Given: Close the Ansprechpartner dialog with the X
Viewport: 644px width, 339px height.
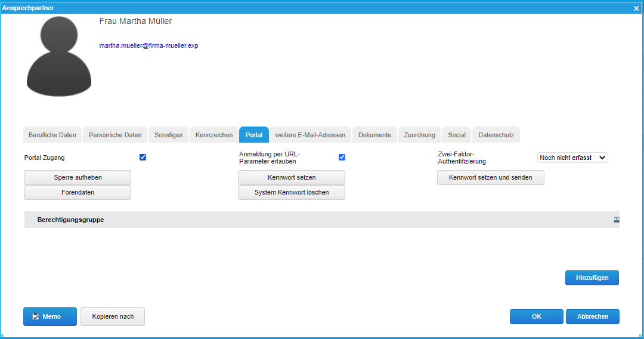Looking at the screenshot, I should pyautogui.click(x=636, y=8).
